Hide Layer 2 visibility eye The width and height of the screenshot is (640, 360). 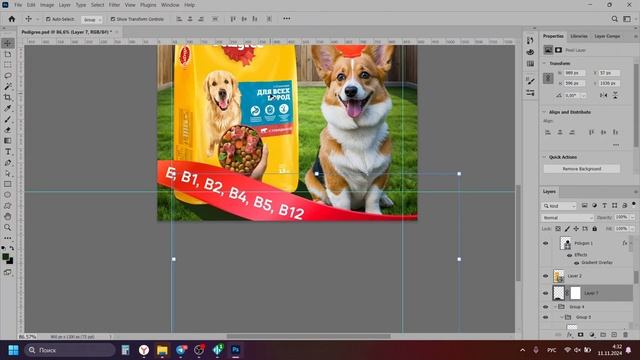pos(546,276)
